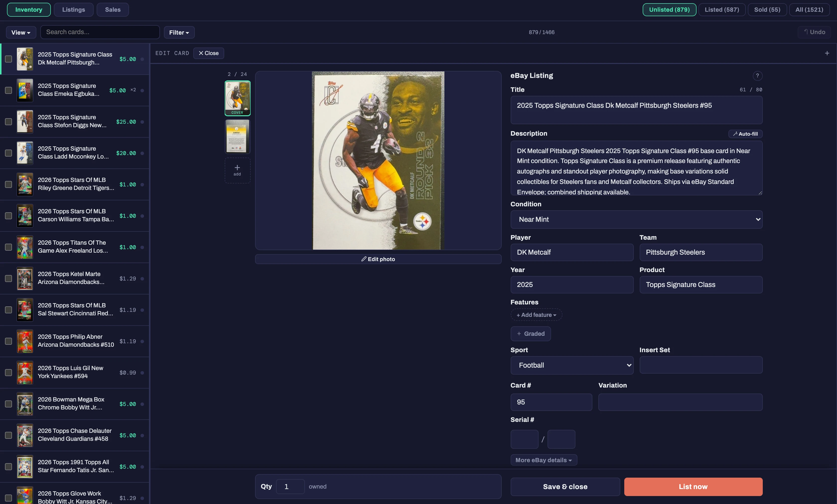This screenshot has width=837, height=504.
Task: Close the Edit Card panel
Action: point(209,53)
